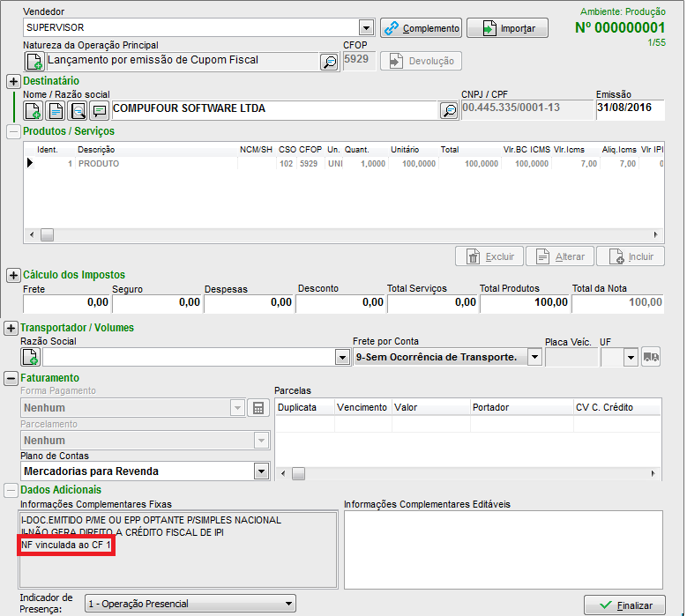Collapse the Faturamento section

pyautogui.click(x=13, y=378)
